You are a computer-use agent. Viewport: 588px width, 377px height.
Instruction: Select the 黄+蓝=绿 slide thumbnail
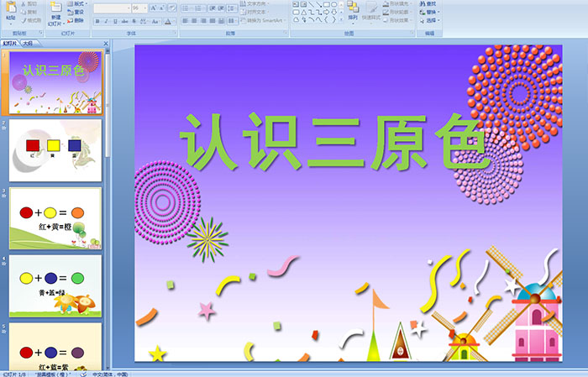[55, 286]
